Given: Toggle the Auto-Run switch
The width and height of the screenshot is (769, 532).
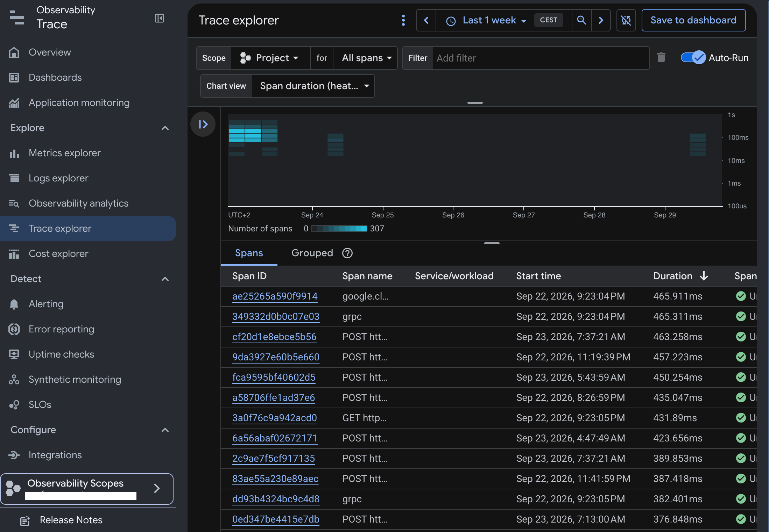Looking at the screenshot, I should 693,58.
